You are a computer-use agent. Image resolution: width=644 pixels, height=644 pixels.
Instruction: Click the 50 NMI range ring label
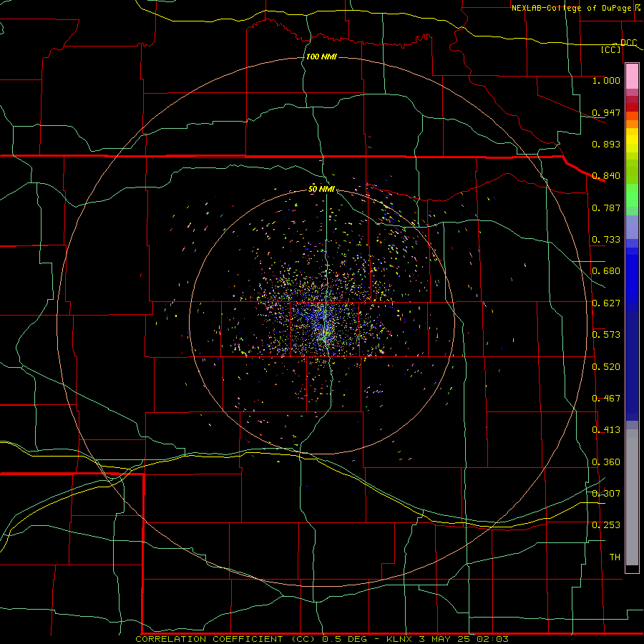(321, 189)
